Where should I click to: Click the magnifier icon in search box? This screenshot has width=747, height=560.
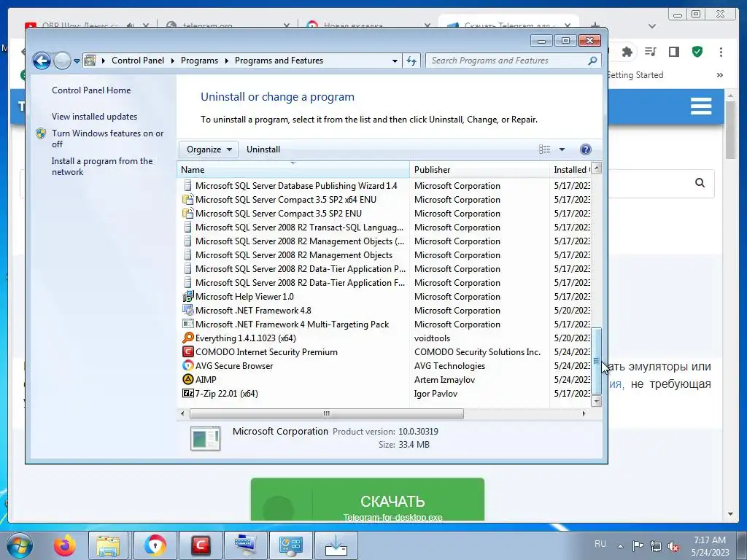click(x=592, y=61)
